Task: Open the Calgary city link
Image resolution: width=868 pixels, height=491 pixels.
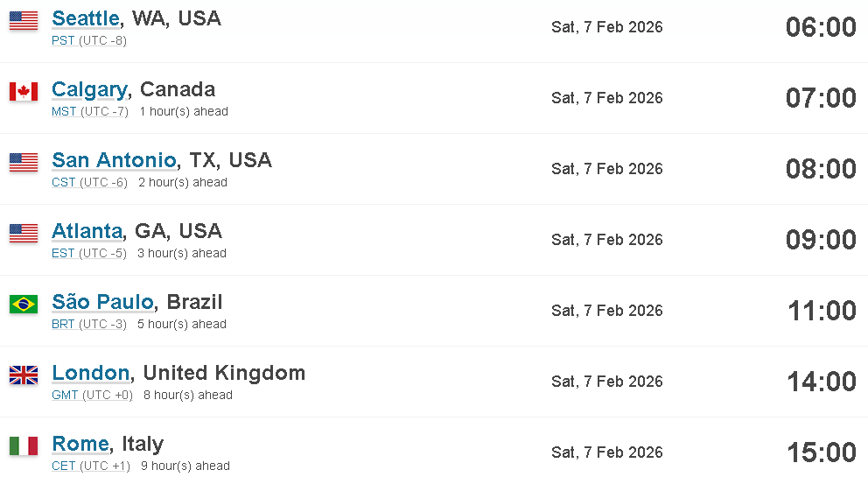Action: click(x=89, y=89)
